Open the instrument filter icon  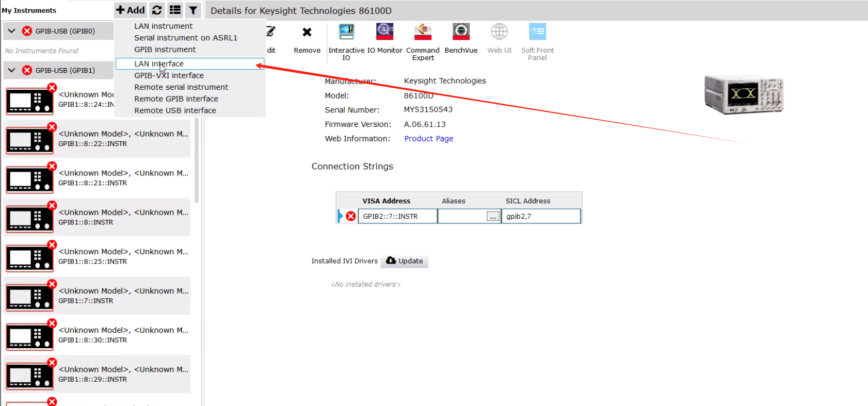coord(193,10)
